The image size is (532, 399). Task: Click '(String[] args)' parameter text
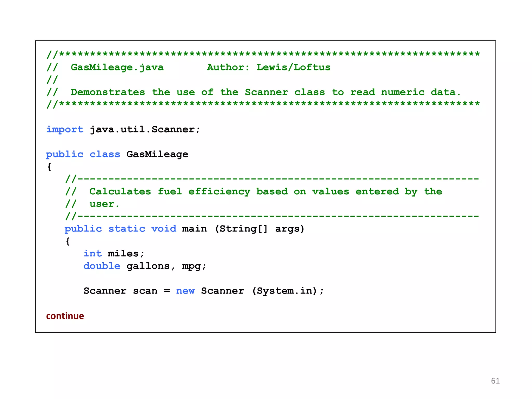(259, 229)
